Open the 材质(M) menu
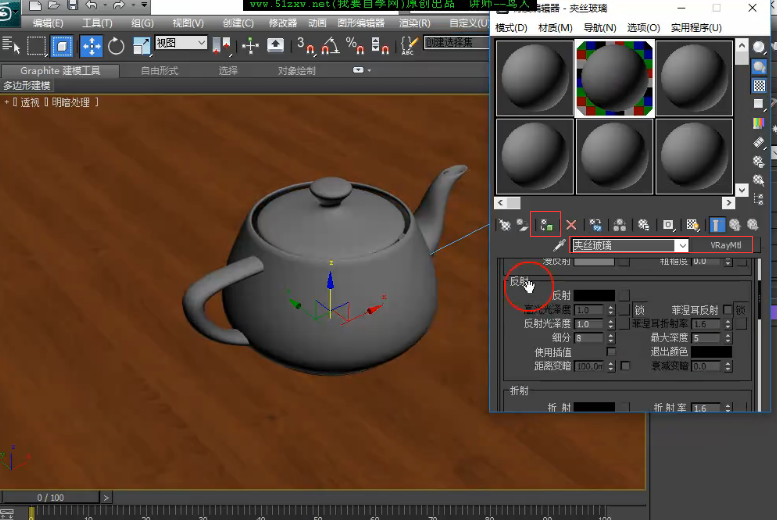777x520 pixels. coord(555,28)
